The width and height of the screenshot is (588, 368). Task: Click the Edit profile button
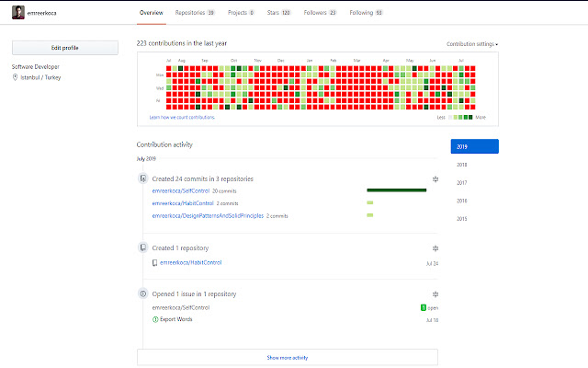click(65, 48)
